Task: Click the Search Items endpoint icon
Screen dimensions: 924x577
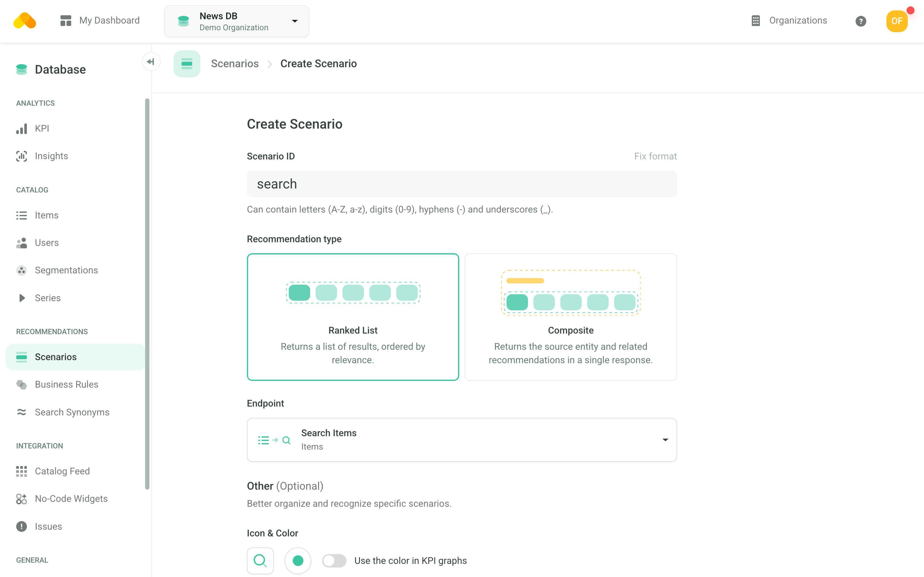Action: [274, 440]
